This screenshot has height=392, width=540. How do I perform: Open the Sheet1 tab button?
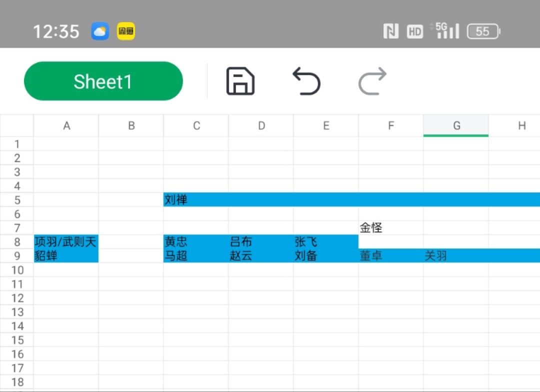coord(103,81)
